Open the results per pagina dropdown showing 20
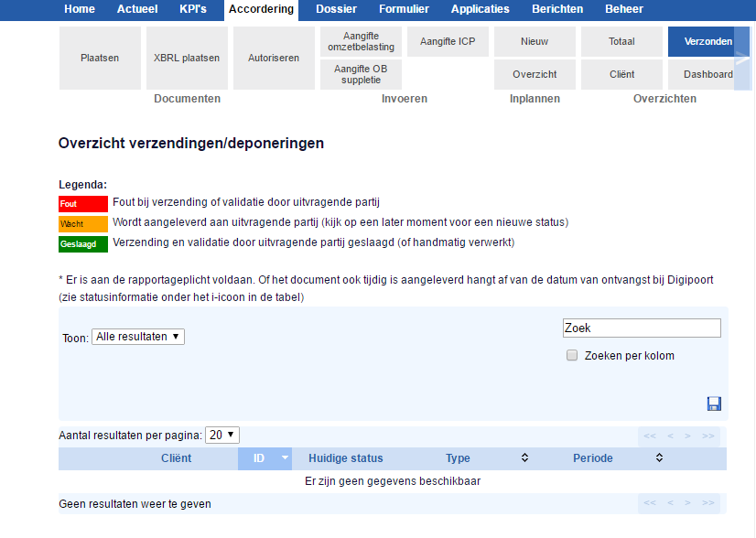Screen dimensions: 756x538 tap(222, 436)
